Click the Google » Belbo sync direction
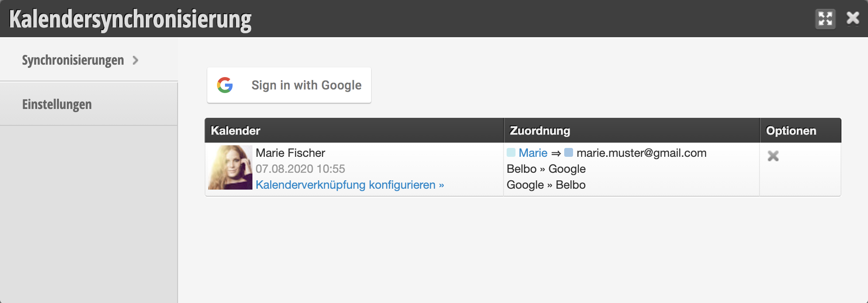 [546, 185]
